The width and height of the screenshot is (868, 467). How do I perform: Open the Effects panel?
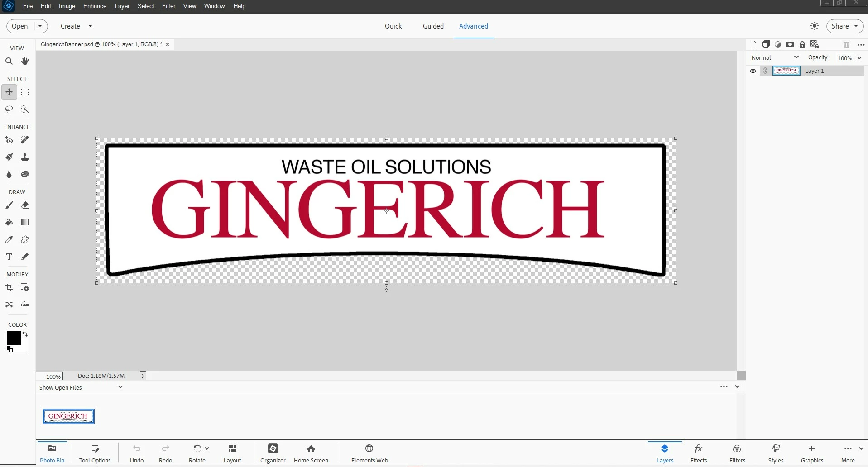[x=699, y=453]
